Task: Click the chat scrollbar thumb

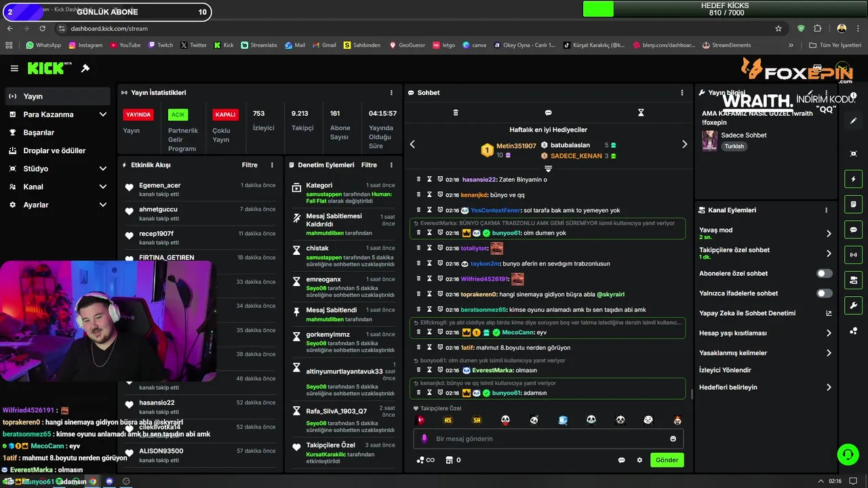Action: 691,394
